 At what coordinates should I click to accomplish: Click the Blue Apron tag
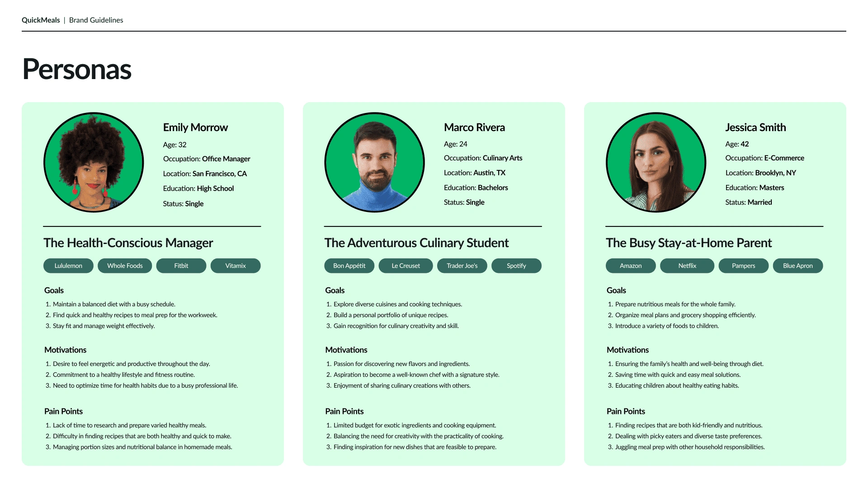click(797, 266)
